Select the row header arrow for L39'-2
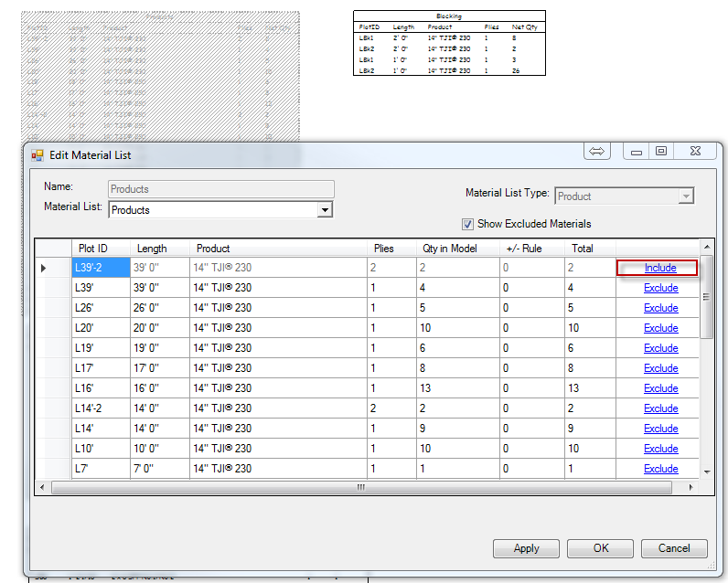This screenshot has width=728, height=583. (x=54, y=268)
